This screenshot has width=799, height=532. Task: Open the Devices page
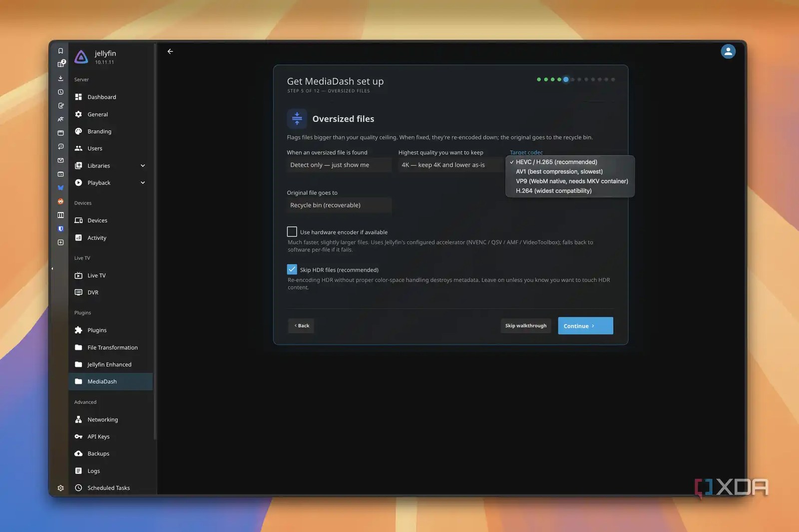click(x=111, y=220)
